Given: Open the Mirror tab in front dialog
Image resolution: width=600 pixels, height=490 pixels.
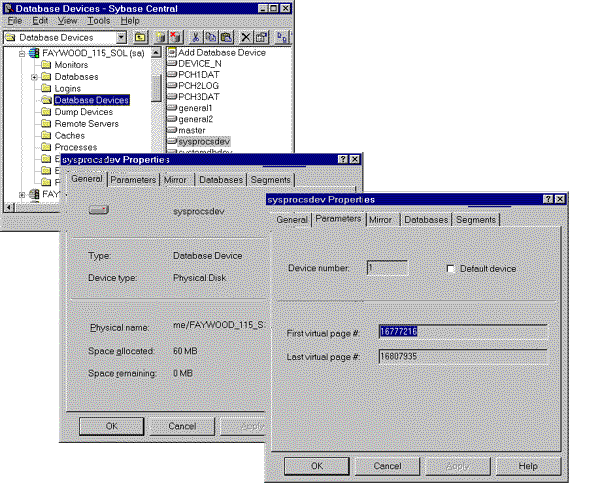Looking at the screenshot, I should tap(380, 220).
